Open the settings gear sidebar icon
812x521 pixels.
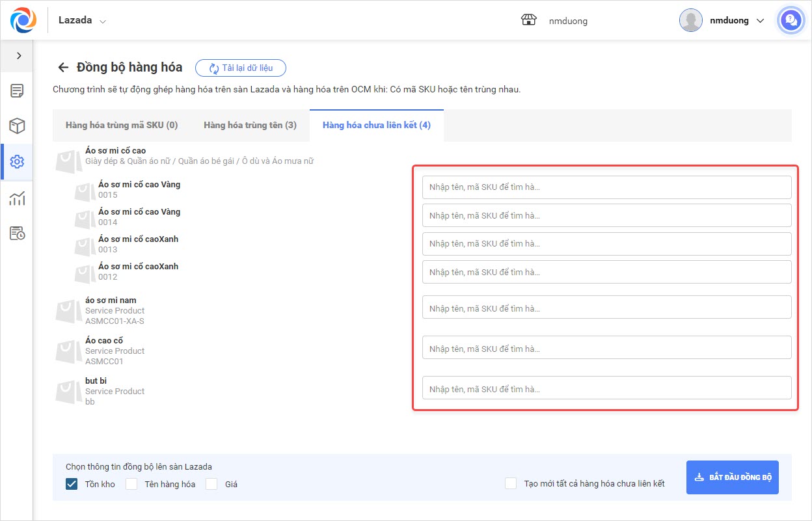pyautogui.click(x=17, y=162)
